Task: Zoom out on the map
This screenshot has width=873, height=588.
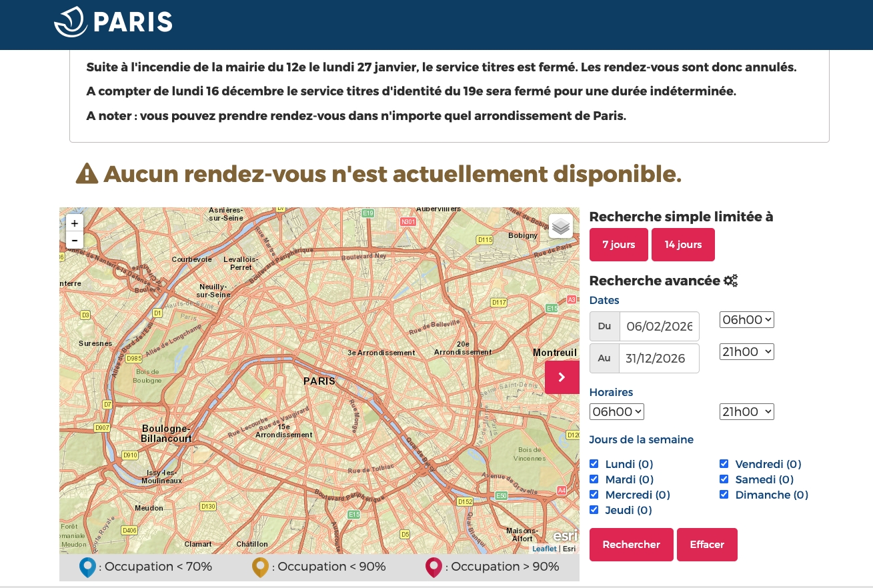Action: [x=75, y=241]
